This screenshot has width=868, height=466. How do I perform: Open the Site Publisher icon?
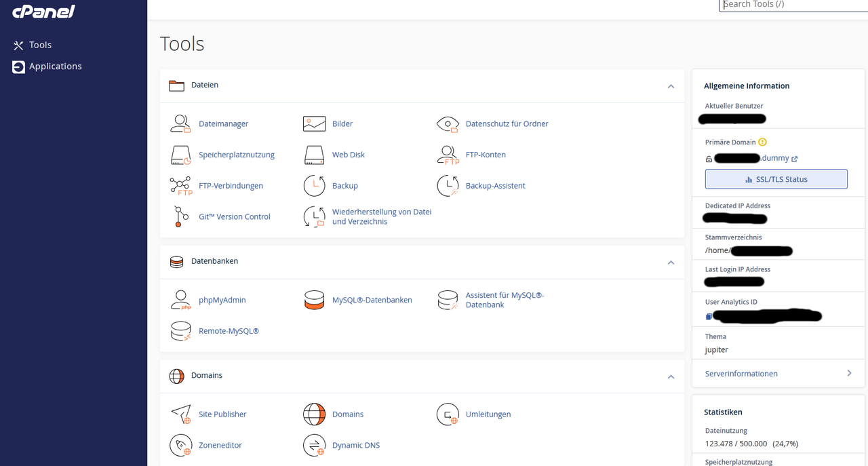point(180,414)
